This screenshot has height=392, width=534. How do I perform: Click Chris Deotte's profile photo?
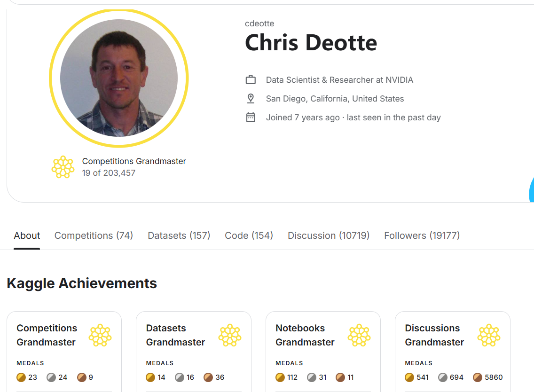119,78
